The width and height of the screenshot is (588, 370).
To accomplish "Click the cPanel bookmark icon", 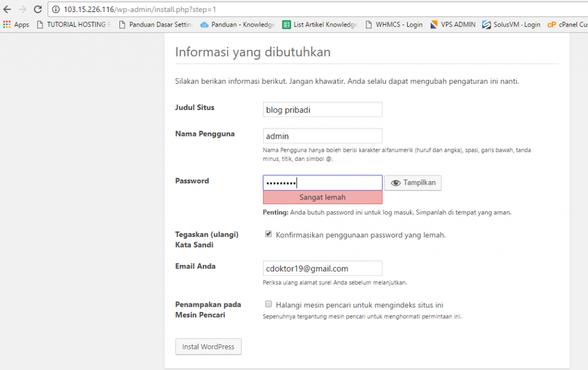I will pyautogui.click(x=552, y=24).
